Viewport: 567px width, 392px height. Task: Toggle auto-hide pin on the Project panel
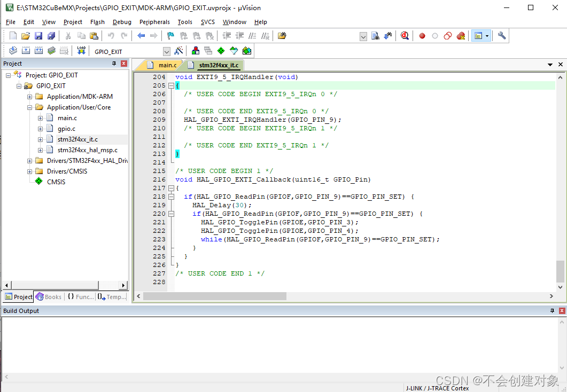click(x=114, y=63)
